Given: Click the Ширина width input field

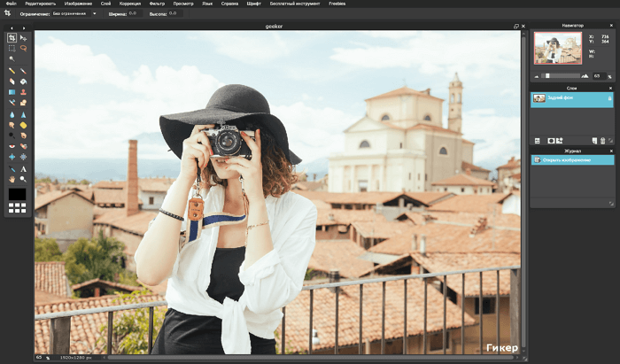Looking at the screenshot, I should [134, 14].
